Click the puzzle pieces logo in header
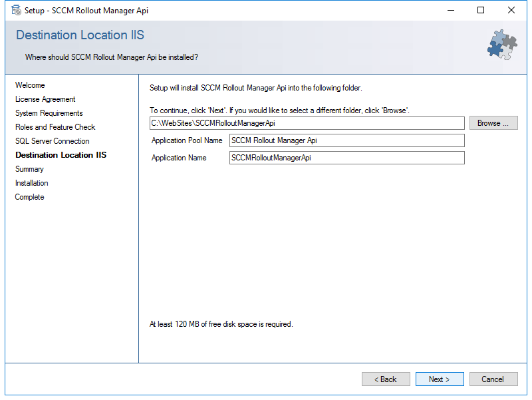The width and height of the screenshot is (532, 400). 503,45
